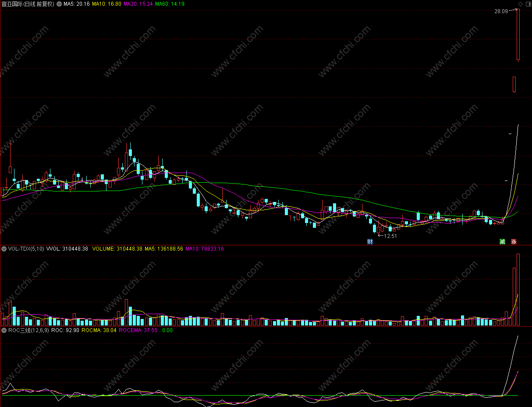Image resolution: width=532 pixels, height=407 pixels.
Task: Select the 宣亚国际(日线 前复权) title
Action: (x=28, y=4)
